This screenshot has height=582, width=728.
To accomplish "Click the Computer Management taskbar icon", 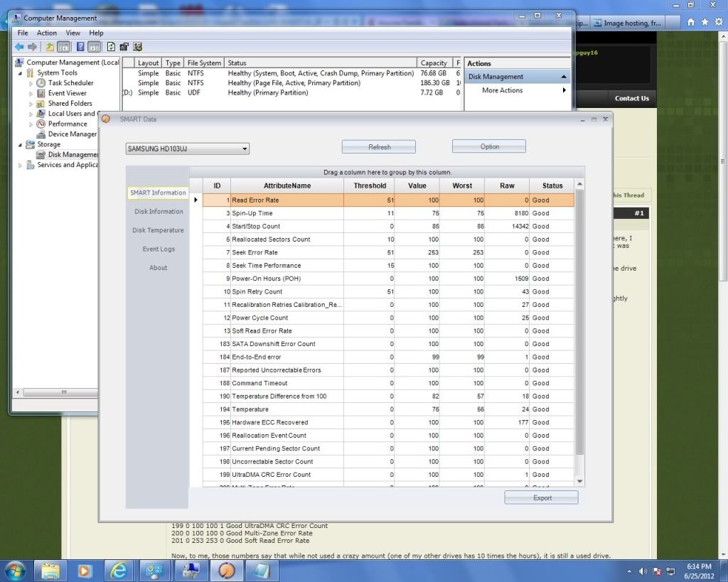I will pyautogui.click(x=191, y=571).
